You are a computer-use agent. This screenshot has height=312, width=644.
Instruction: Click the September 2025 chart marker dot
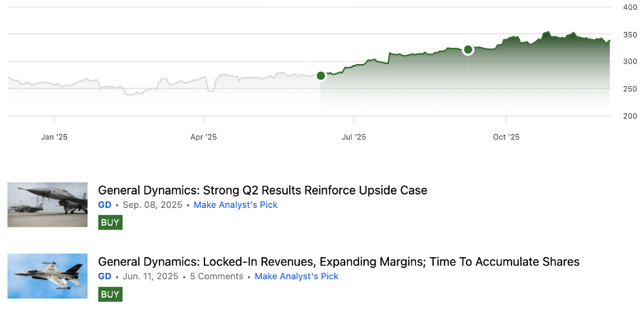pyautogui.click(x=468, y=50)
